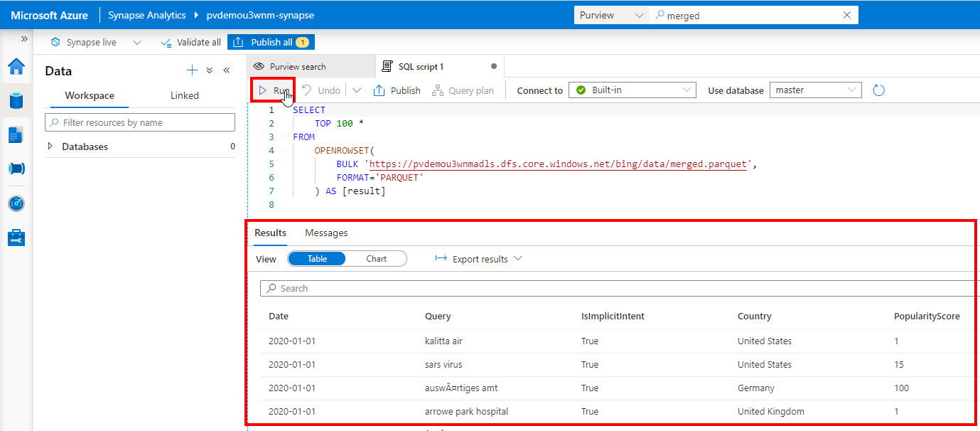This screenshot has height=431, width=980.
Task: Expand all items in Data panel
Action: [x=210, y=70]
